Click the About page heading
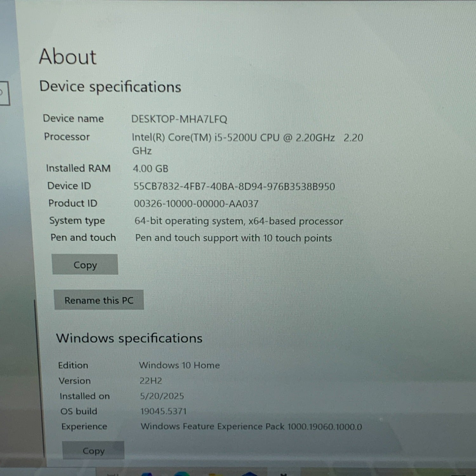Screen dimensions: 476x476 (x=67, y=57)
